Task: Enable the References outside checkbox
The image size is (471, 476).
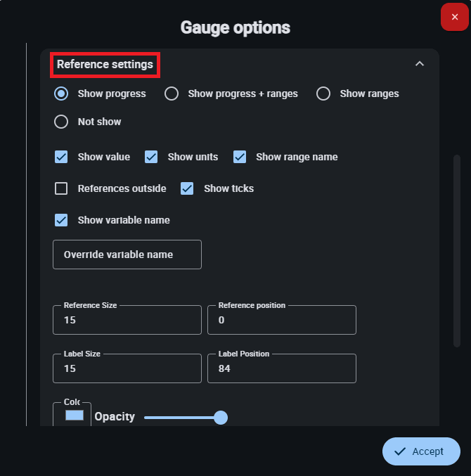Action: [x=61, y=188]
